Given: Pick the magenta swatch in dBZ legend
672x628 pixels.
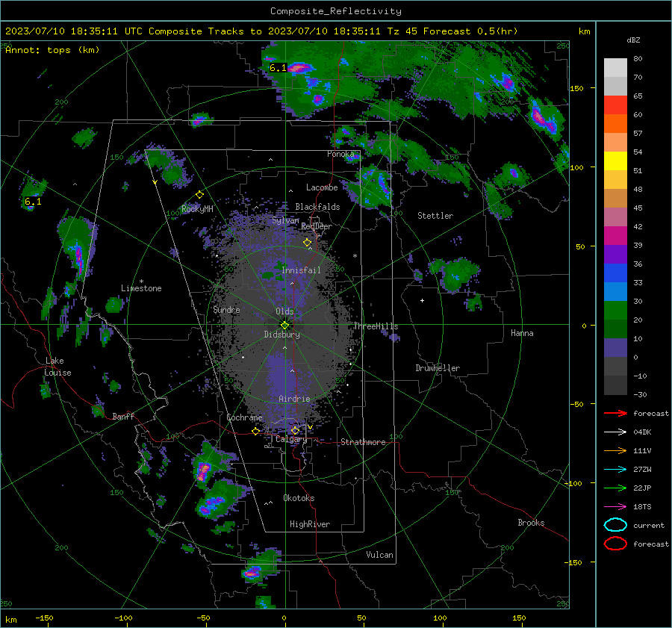Looking at the screenshot, I should click(615, 236).
